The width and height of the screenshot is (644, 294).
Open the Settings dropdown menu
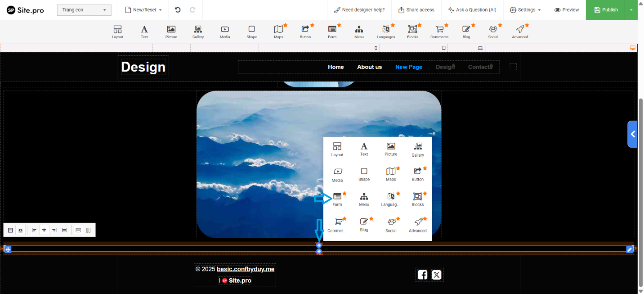tap(525, 10)
